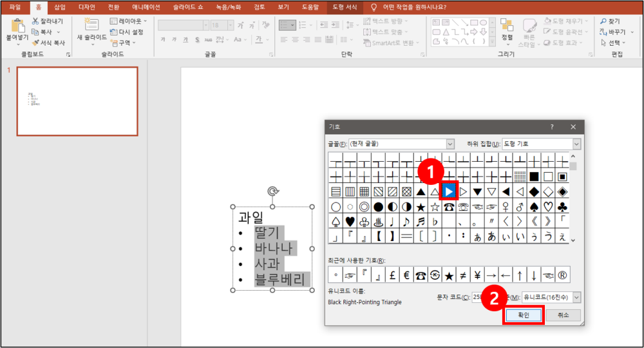Toggle the bulleted list icon in paragraph group
This screenshot has height=348, width=644.
tap(285, 26)
